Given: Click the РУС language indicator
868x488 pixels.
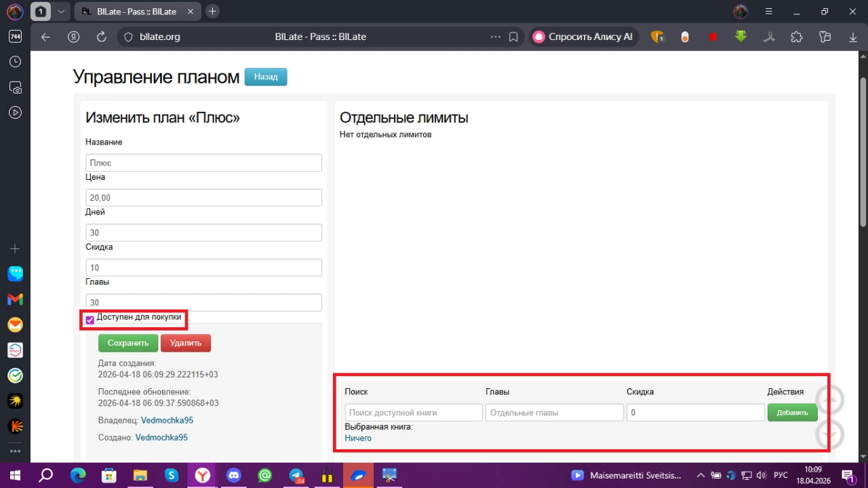Looking at the screenshot, I should [x=781, y=475].
